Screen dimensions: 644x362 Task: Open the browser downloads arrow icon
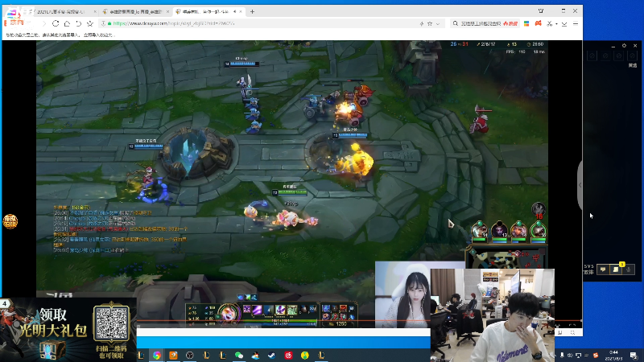[564, 24]
